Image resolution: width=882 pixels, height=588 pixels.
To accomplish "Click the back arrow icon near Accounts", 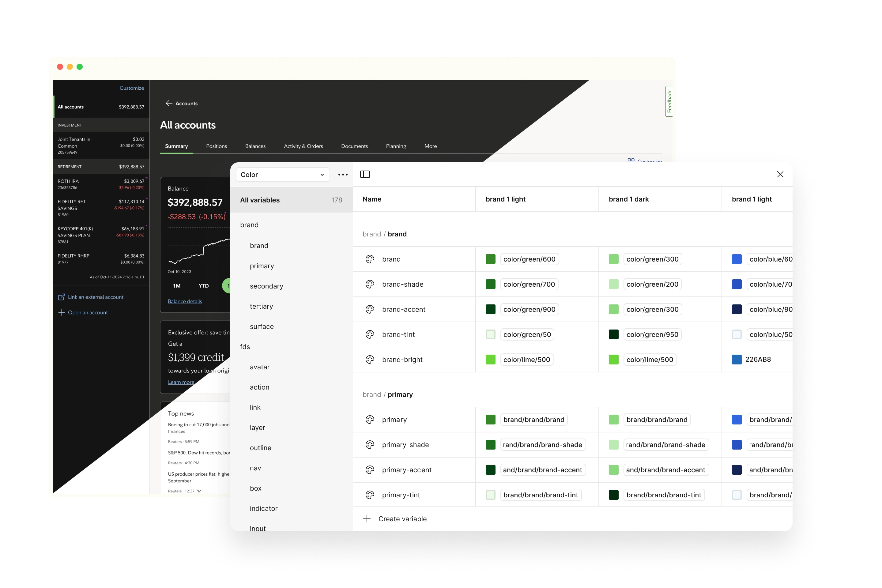I will click(x=169, y=103).
